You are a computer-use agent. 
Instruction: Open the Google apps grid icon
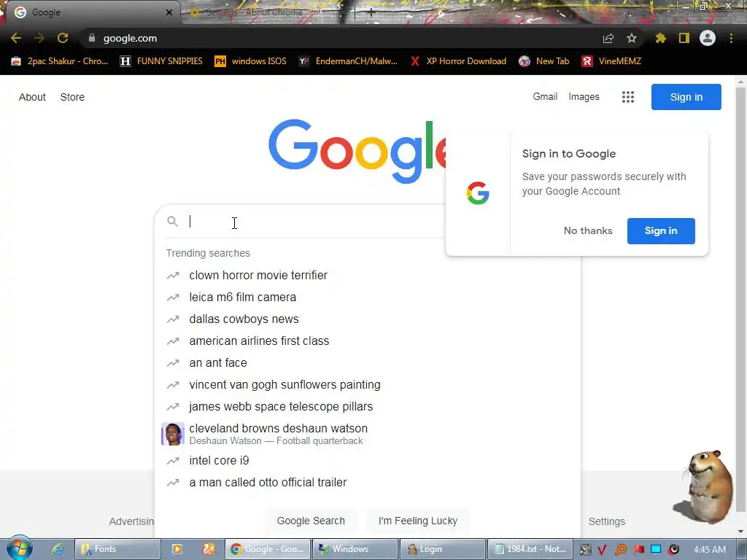click(x=628, y=97)
